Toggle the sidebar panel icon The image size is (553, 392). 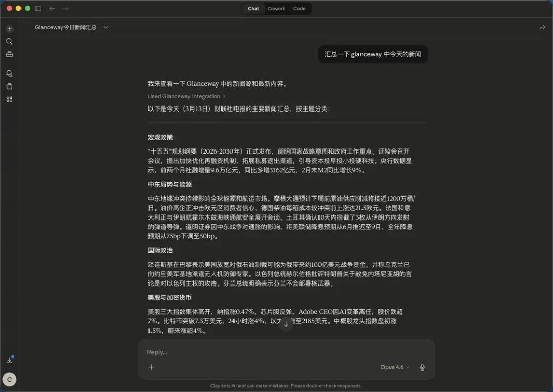coord(38,9)
